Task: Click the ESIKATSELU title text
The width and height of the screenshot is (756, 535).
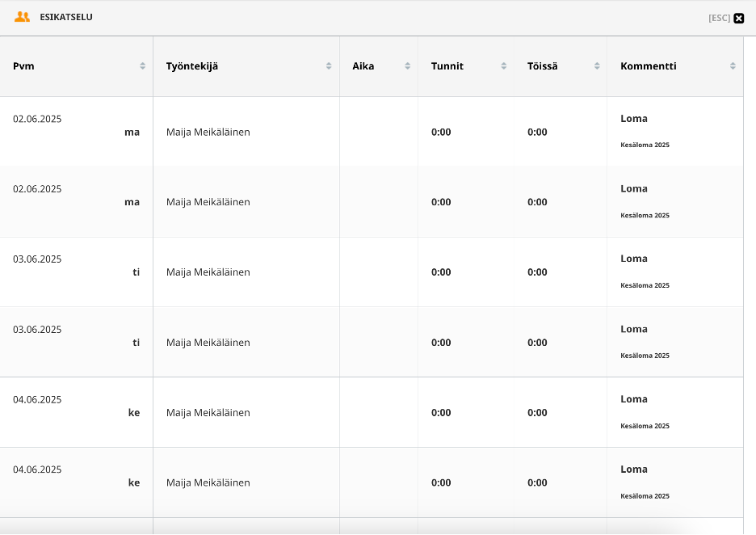Action: click(x=66, y=17)
